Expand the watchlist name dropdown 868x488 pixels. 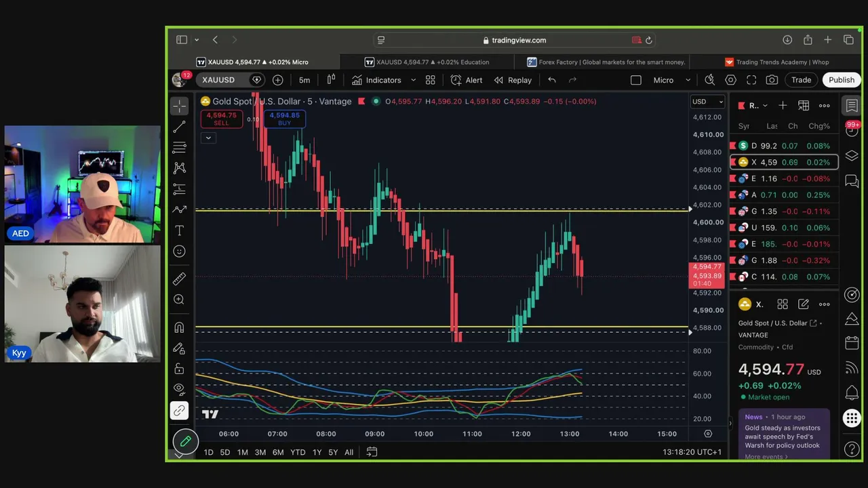coord(759,106)
